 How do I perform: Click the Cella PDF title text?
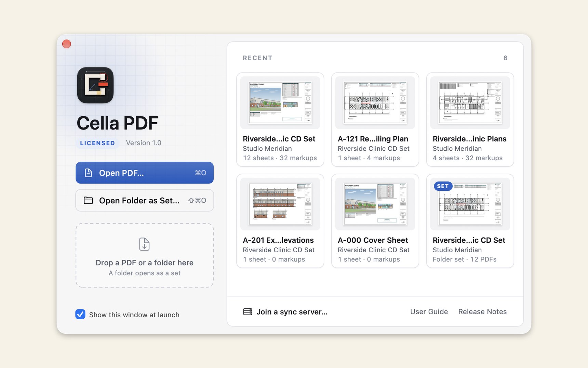click(x=117, y=123)
